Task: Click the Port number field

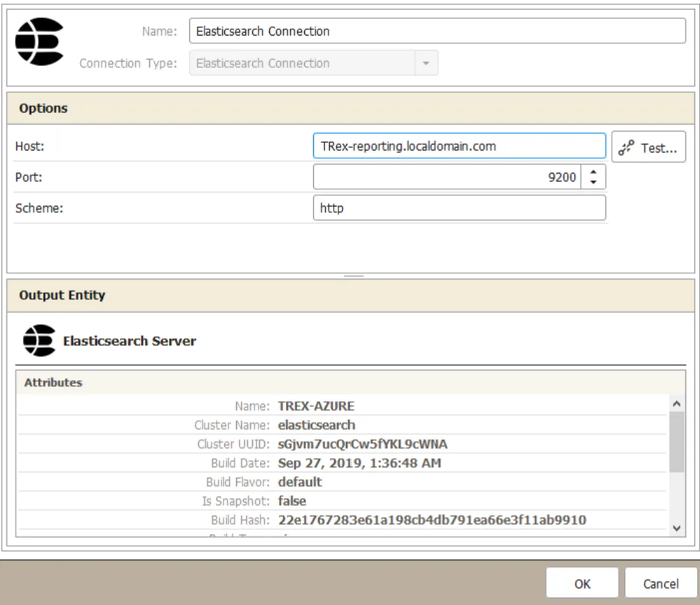Action: (x=447, y=177)
